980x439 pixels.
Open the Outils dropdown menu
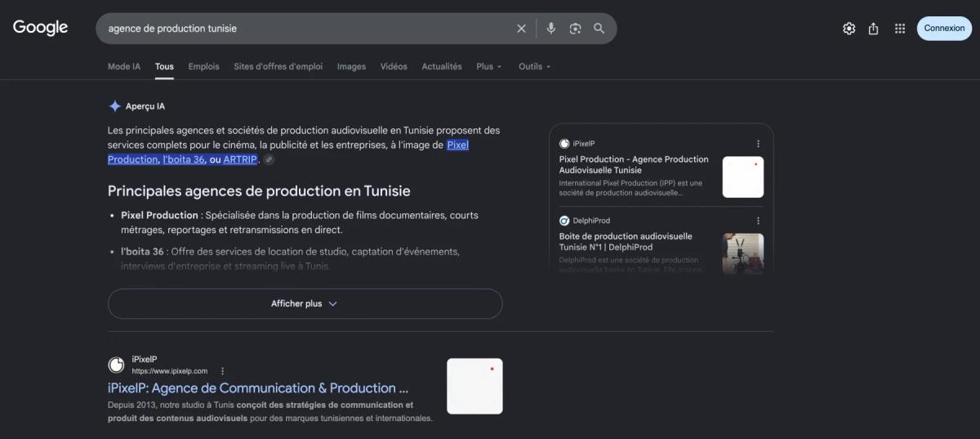click(x=535, y=66)
